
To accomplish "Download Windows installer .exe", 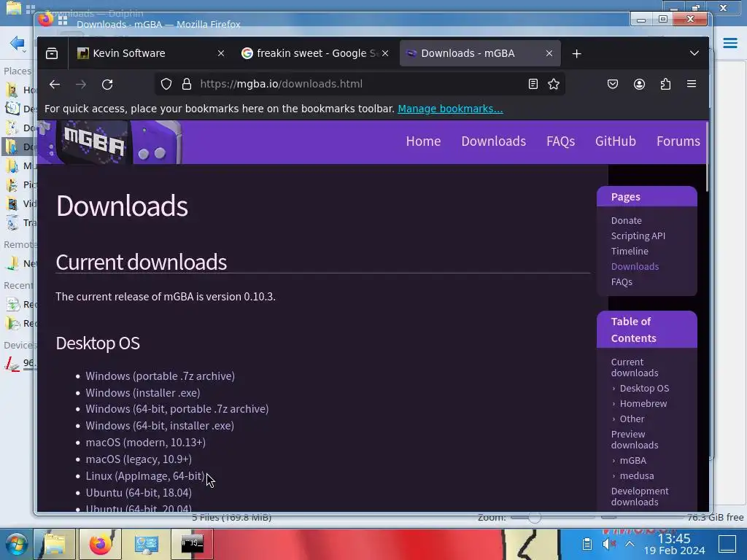I will [143, 393].
